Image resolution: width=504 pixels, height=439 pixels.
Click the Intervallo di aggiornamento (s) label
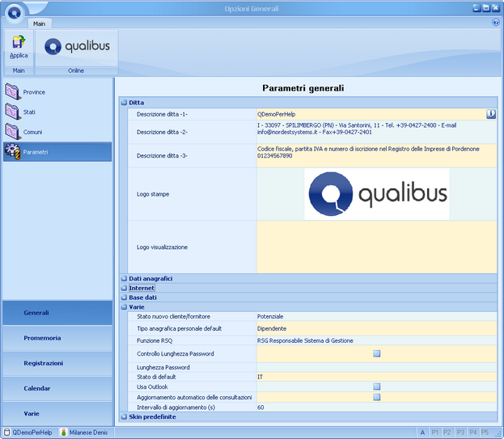pos(176,407)
